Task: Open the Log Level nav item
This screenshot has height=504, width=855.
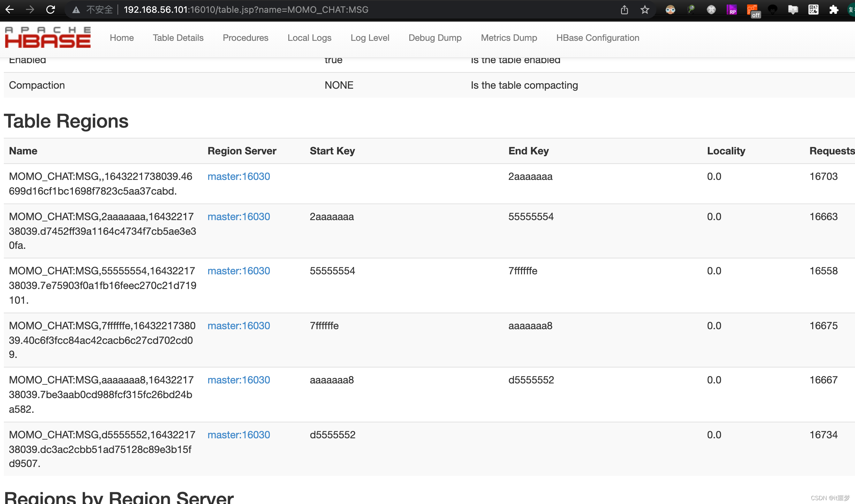Action: click(370, 38)
